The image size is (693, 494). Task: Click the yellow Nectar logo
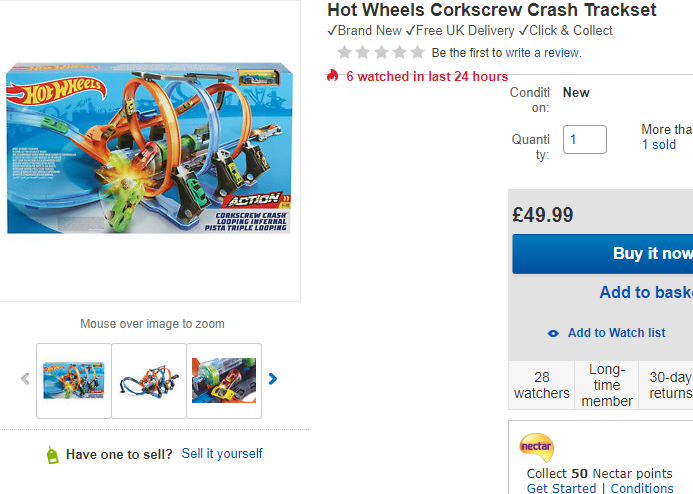tap(537, 447)
